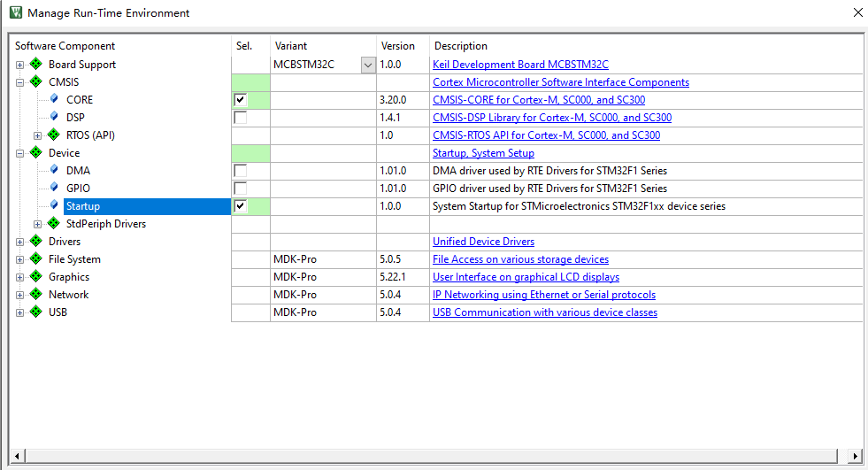868x470 pixels.
Task: Click the Variant column header
Action: click(x=323, y=46)
